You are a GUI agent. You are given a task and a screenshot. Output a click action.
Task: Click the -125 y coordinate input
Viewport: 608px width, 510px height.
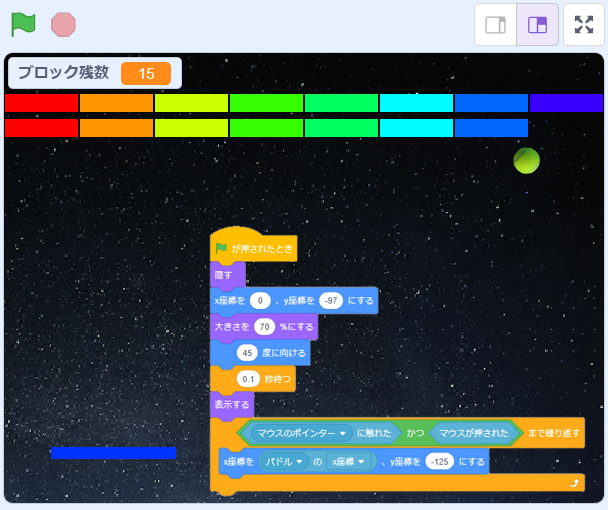pyautogui.click(x=439, y=462)
